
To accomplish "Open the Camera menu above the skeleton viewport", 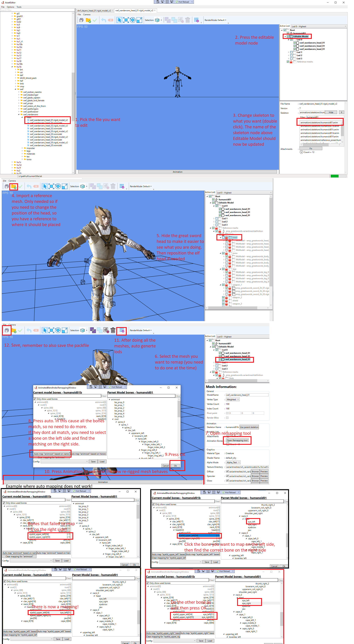I will [x=87, y=15].
